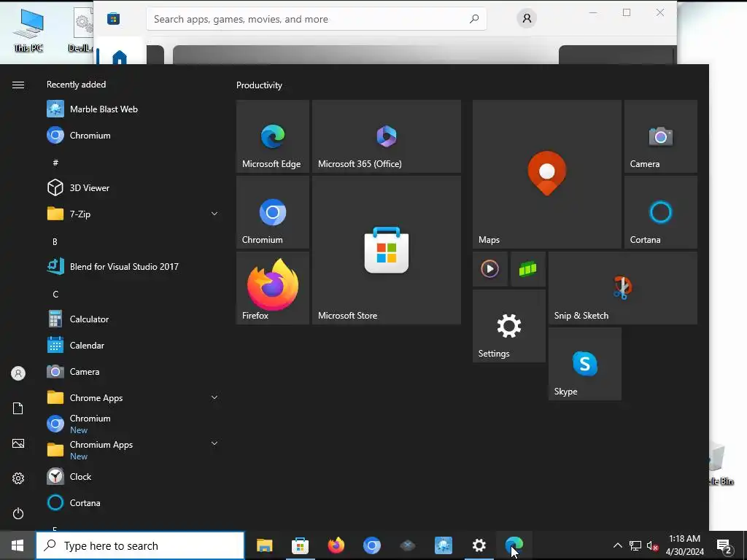Screen dimensions: 747x560
Task: Open Clock from the app list
Action: click(133, 476)
